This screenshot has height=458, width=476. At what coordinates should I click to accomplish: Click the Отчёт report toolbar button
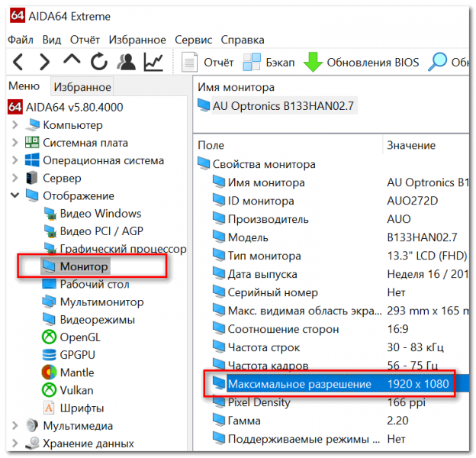point(207,63)
